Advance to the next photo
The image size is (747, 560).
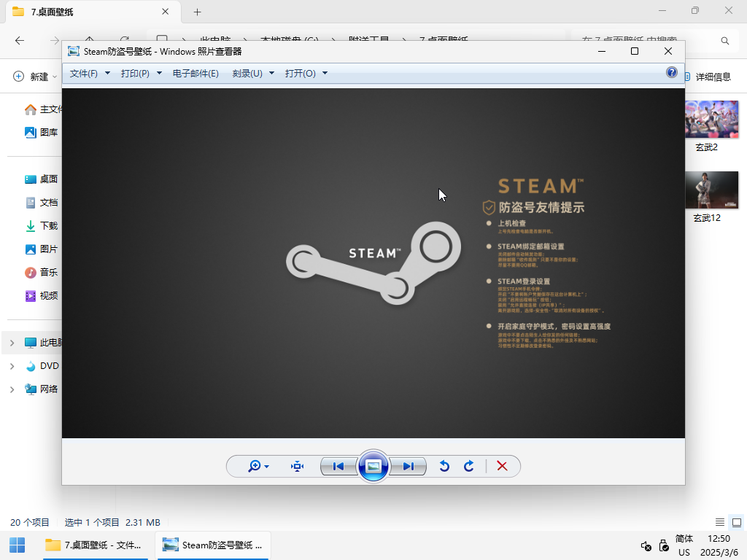(409, 467)
